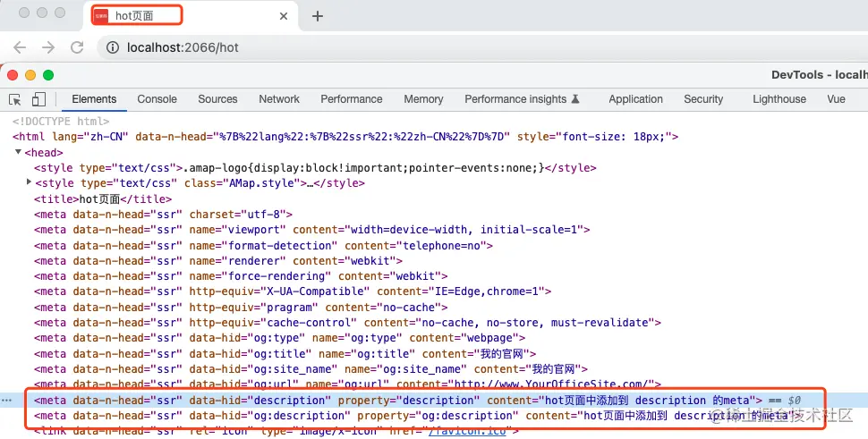Click the DevTools window yellow minimize button

30,75
